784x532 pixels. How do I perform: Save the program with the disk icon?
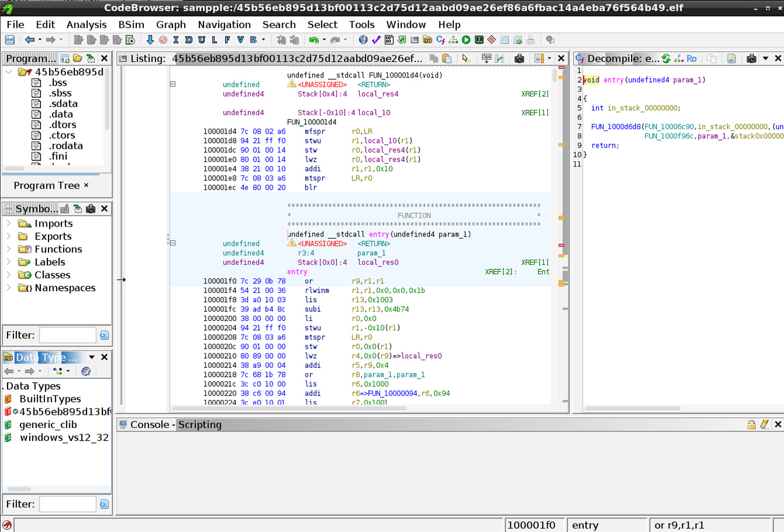coord(9,39)
